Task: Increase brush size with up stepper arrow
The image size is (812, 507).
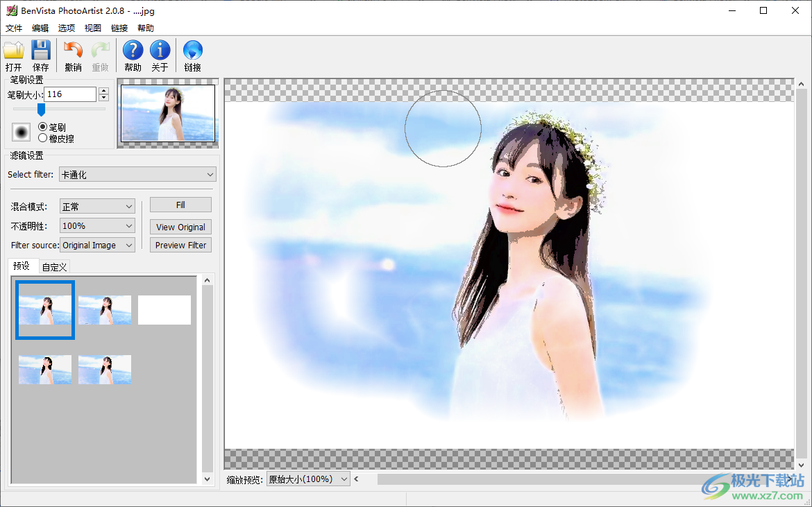Action: [104, 91]
